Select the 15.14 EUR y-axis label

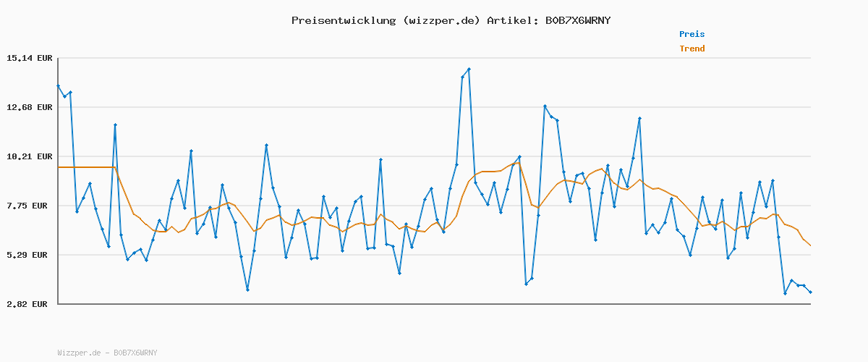[x=27, y=58]
